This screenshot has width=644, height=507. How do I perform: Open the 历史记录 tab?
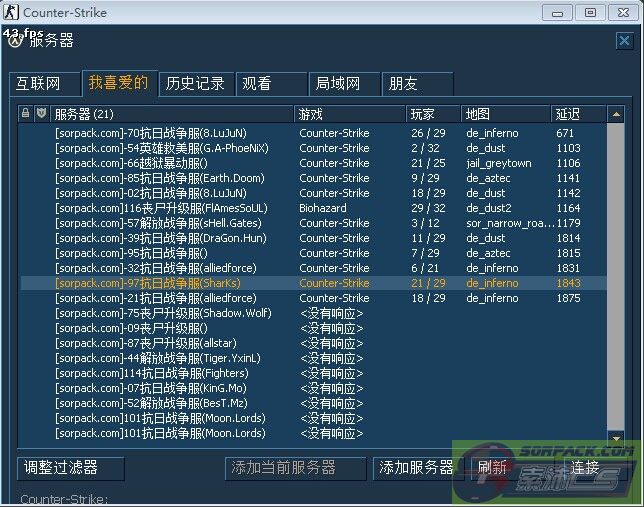[x=195, y=84]
